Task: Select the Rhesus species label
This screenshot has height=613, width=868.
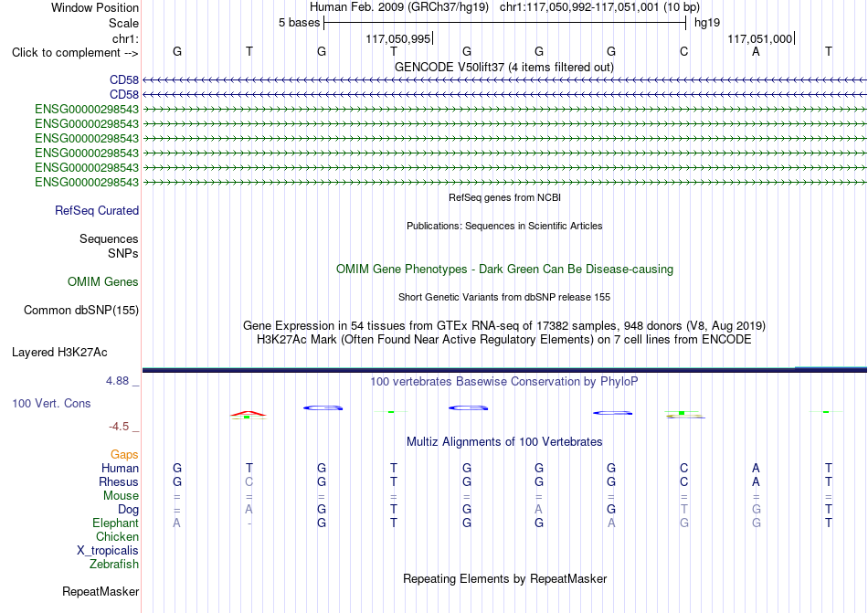Action: (119, 481)
